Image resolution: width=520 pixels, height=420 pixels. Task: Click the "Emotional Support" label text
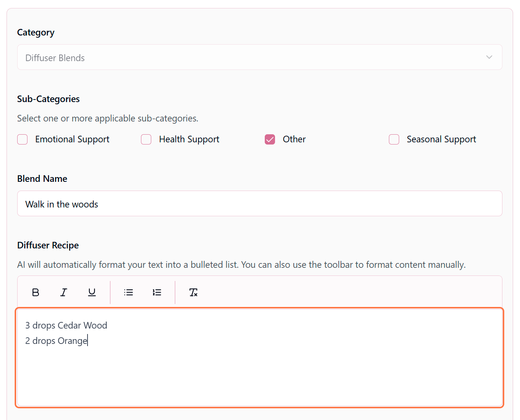coord(72,139)
